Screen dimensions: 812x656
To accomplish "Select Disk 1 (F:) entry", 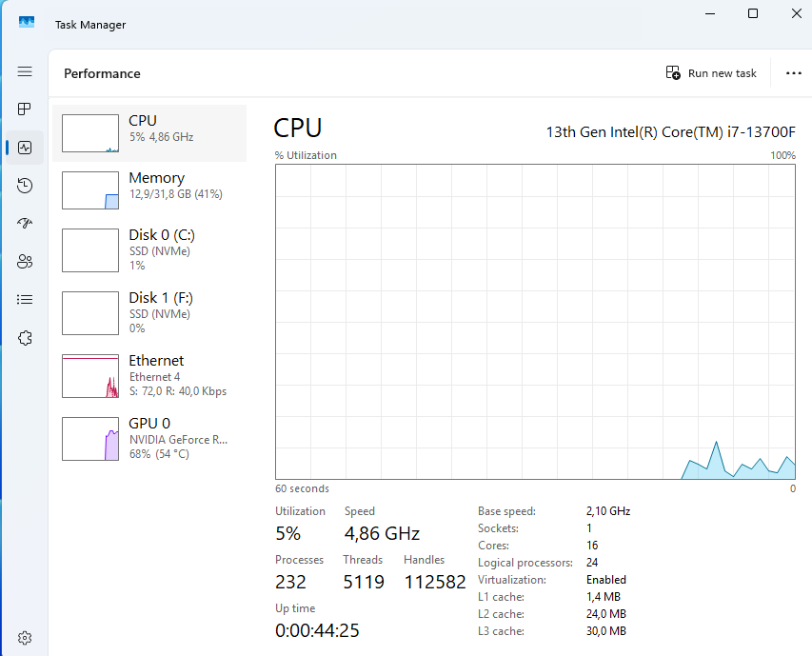I will [149, 313].
